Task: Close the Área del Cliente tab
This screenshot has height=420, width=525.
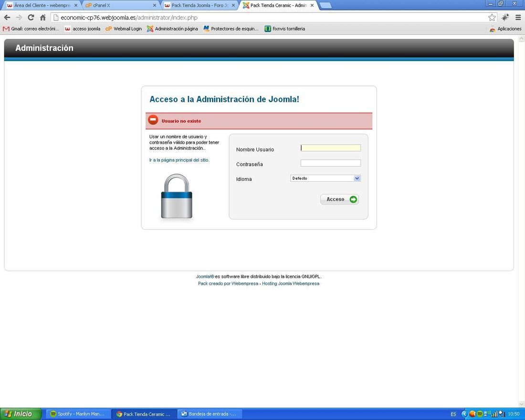Action: [x=76, y=5]
